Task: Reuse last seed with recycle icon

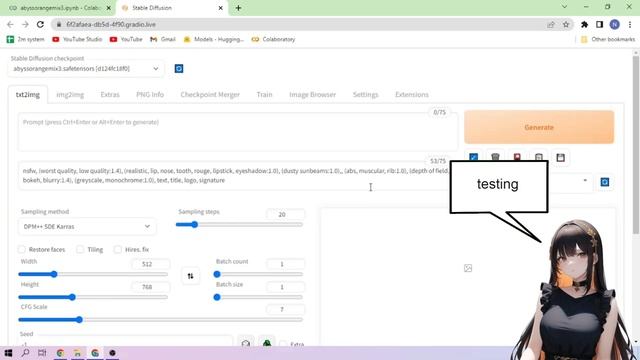Action: [267, 344]
